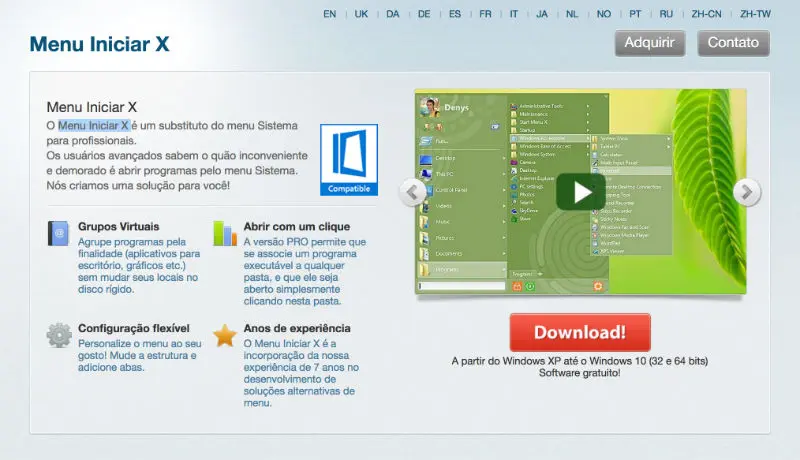The image size is (800, 460).
Task: Open the Adquirir page
Action: (x=649, y=43)
